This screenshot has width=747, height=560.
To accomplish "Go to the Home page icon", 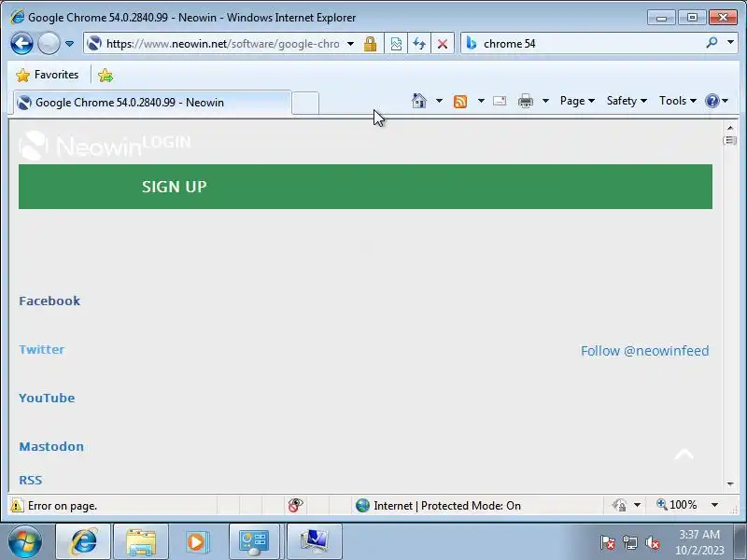I will pyautogui.click(x=418, y=101).
